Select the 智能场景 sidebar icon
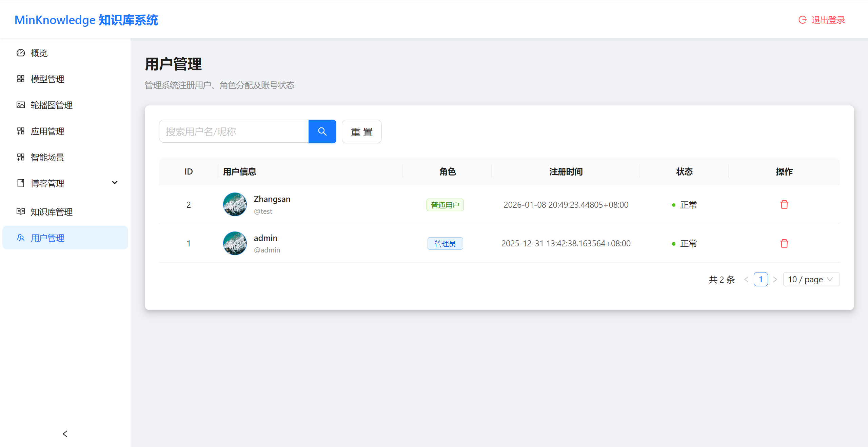Image resolution: width=868 pixels, height=447 pixels. (x=20, y=157)
